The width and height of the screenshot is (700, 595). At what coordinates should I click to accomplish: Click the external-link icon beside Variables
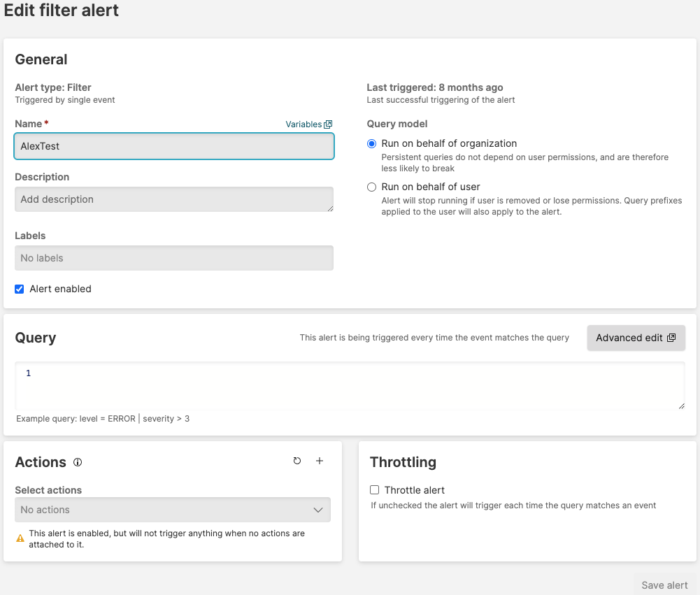pyautogui.click(x=328, y=124)
